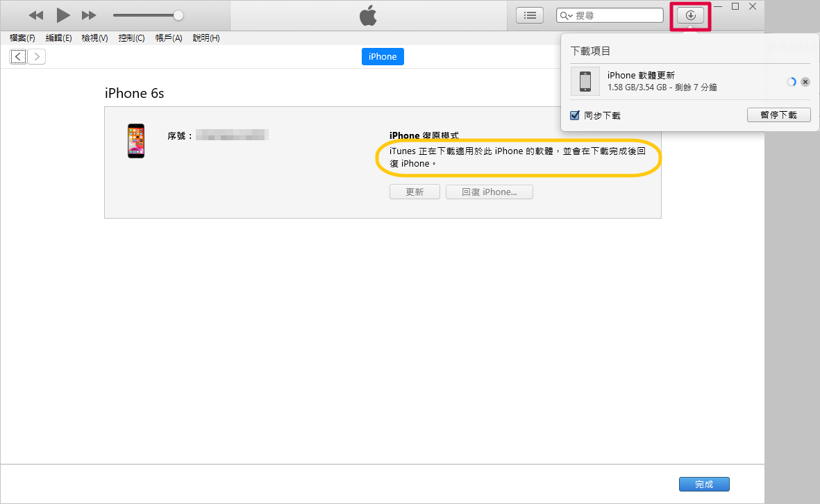
Task: Click the 下載項目 heading
Action: (x=590, y=51)
